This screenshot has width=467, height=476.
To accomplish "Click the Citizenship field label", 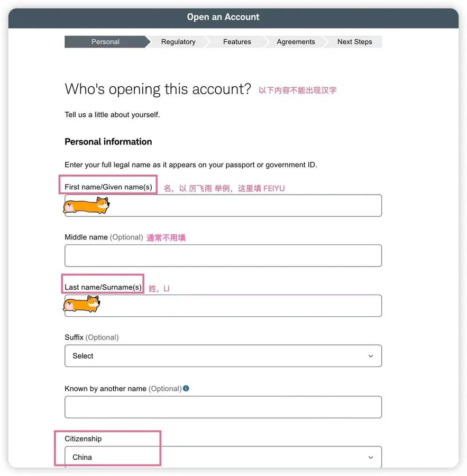I will click(83, 438).
